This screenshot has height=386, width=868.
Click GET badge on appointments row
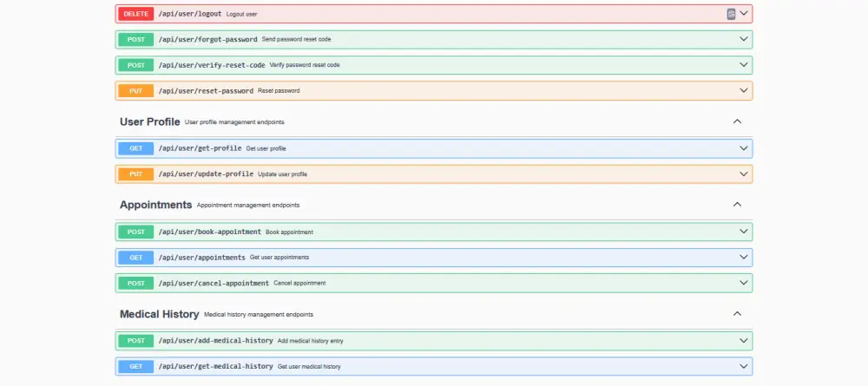click(135, 258)
